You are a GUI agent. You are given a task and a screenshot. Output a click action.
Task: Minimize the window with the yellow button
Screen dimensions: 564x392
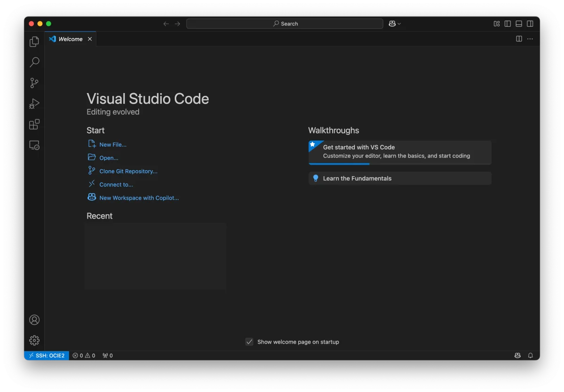pos(40,24)
